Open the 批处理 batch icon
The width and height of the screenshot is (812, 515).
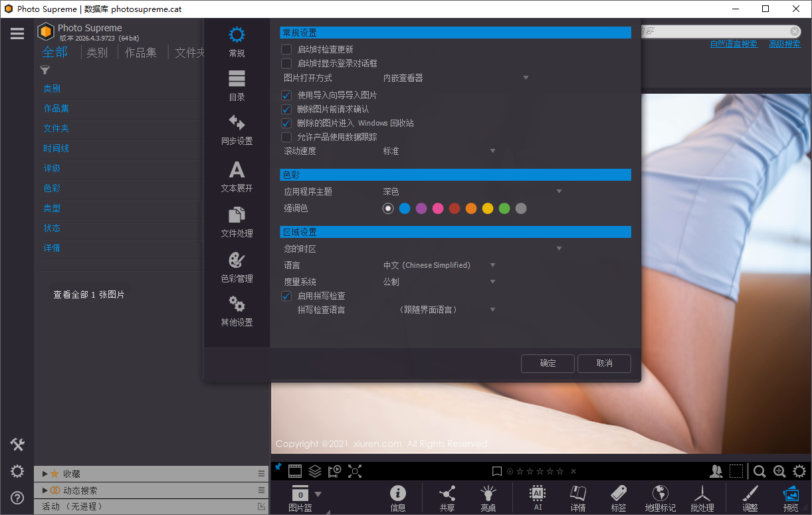tap(702, 498)
